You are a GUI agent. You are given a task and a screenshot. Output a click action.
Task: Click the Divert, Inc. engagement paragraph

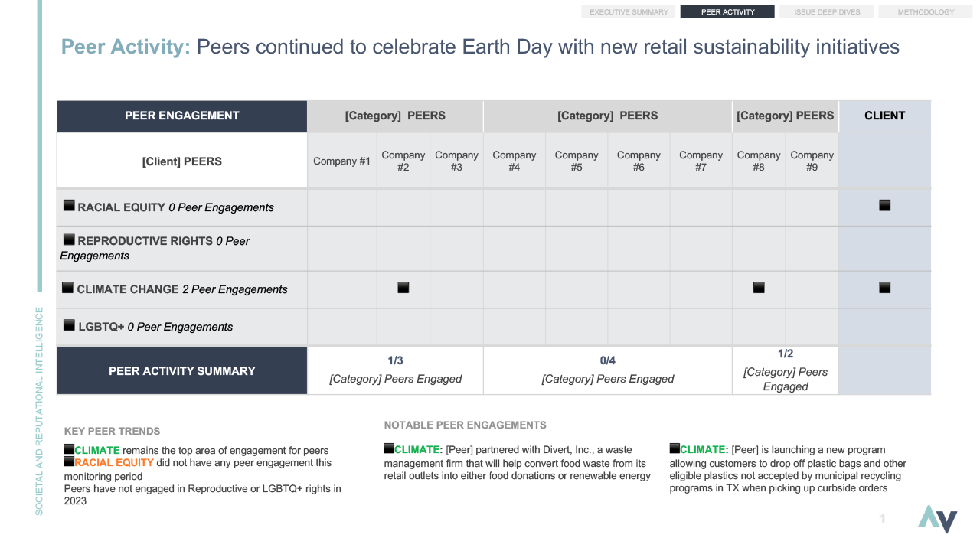518,462
